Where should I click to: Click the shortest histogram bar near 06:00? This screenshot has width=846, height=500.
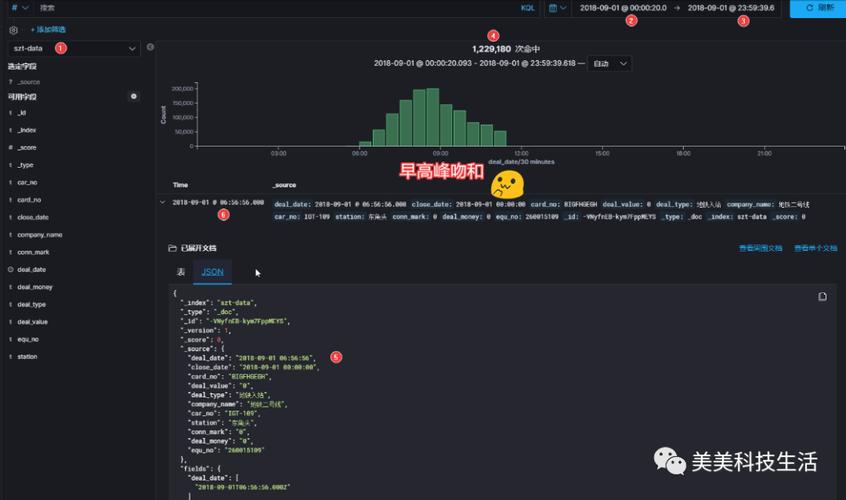[365, 143]
